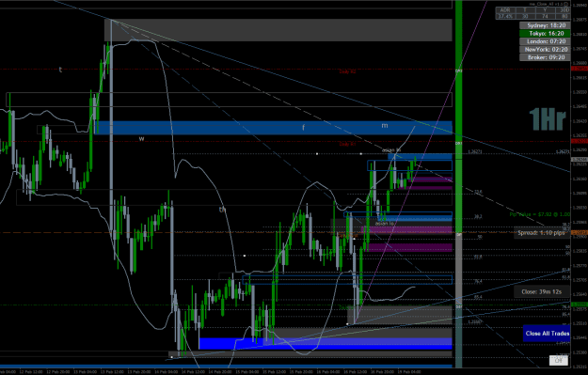Select the highlighted Tokyo: 16:20 session clock
Image resolution: width=588 pixels, height=375 pixels.
(x=545, y=33)
